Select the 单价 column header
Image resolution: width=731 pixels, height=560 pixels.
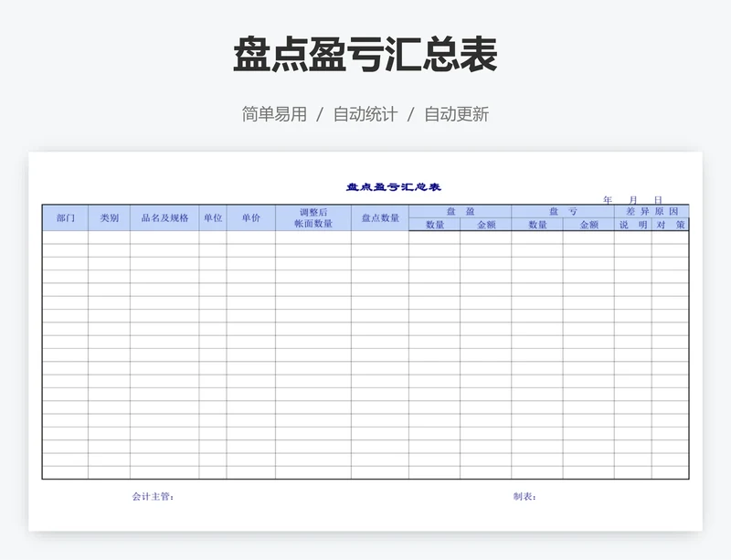[x=250, y=217]
